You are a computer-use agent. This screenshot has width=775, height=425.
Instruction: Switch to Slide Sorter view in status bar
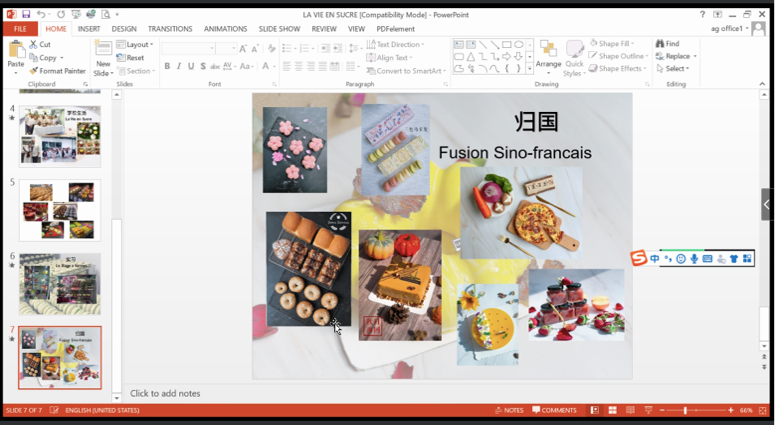(x=612, y=410)
